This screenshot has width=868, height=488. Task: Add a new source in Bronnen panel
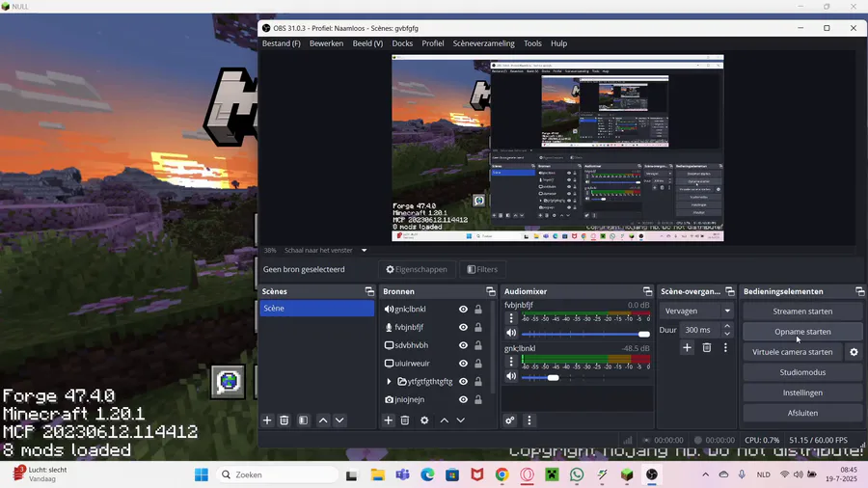(388, 420)
